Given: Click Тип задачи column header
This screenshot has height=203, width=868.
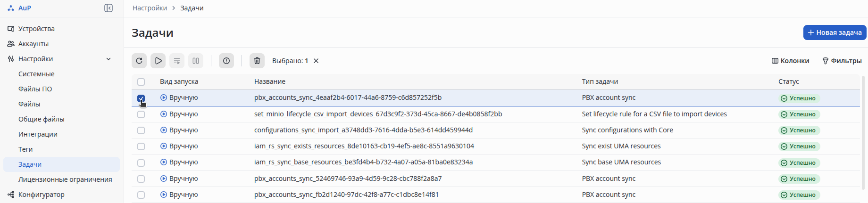Looking at the screenshot, I should tap(600, 81).
